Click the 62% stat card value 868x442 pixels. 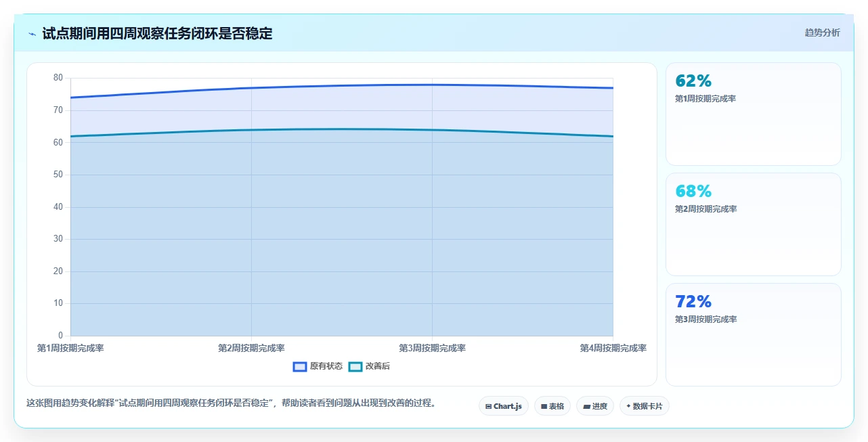693,81
